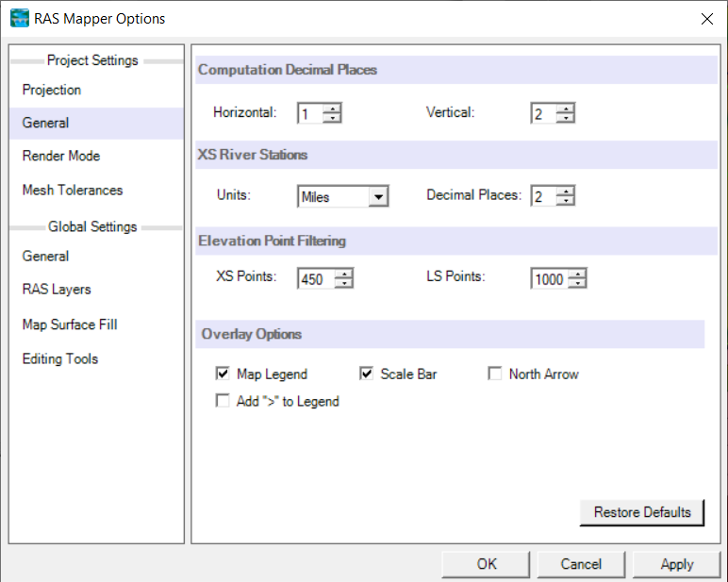728x582 pixels.
Task: Click the XS Points value field
Action: [316, 278]
